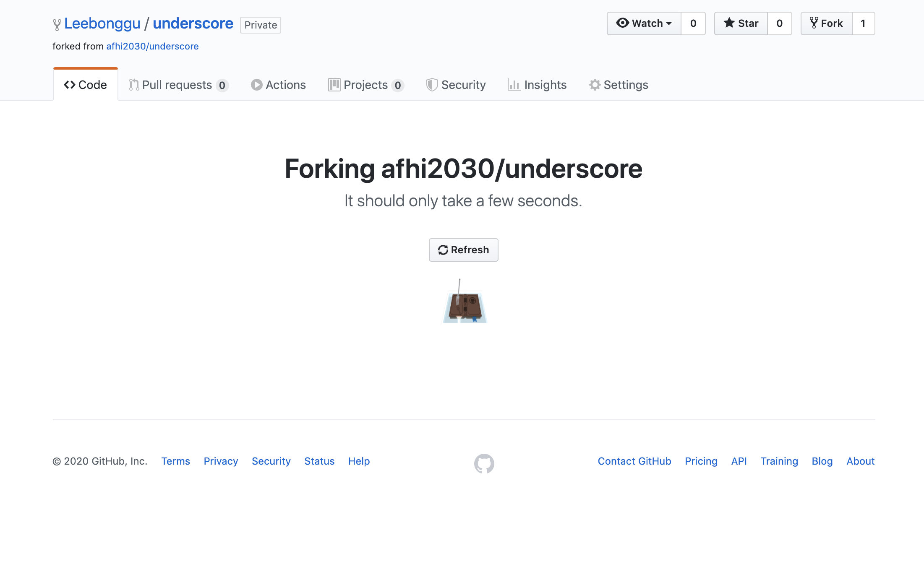The image size is (924, 572).
Task: Click the '© 2020 GitHub, Inc.' text
Action: [x=100, y=461]
